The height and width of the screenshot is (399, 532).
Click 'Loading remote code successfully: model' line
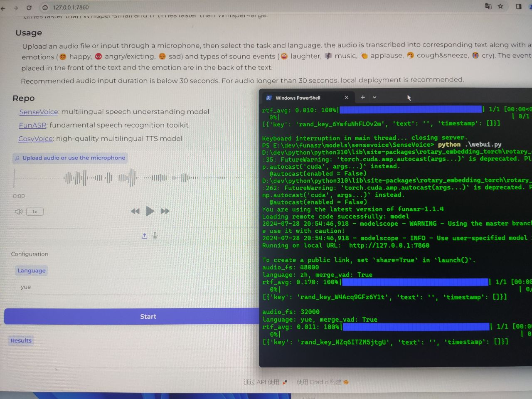(x=335, y=217)
